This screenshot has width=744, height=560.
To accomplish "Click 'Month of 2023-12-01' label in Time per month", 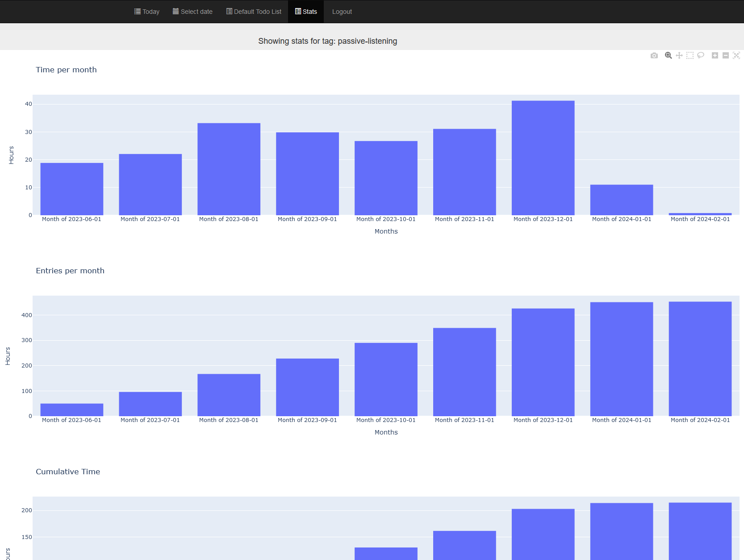I will click(543, 219).
